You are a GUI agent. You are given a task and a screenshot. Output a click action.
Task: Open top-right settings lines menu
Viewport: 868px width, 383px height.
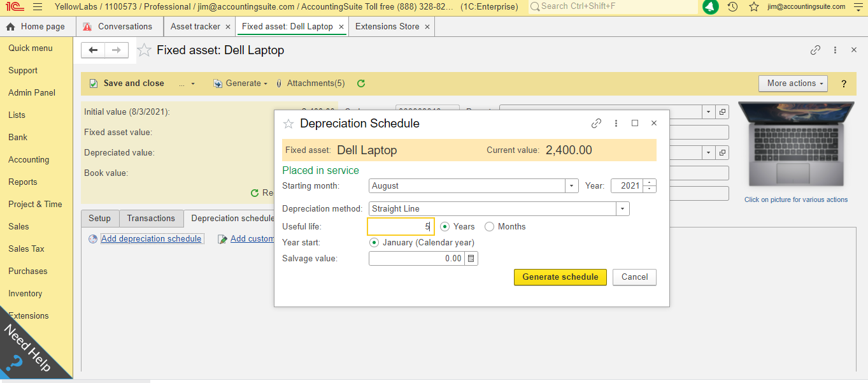857,7
